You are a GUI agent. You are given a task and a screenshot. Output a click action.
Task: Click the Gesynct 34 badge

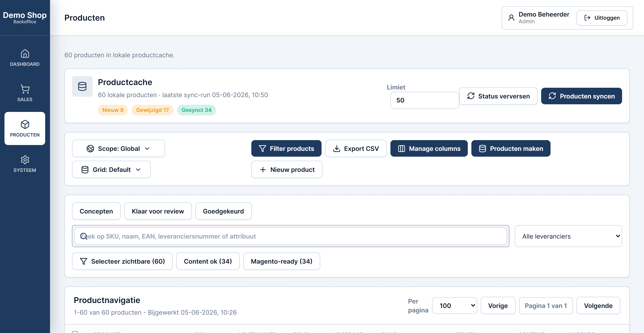tap(196, 110)
